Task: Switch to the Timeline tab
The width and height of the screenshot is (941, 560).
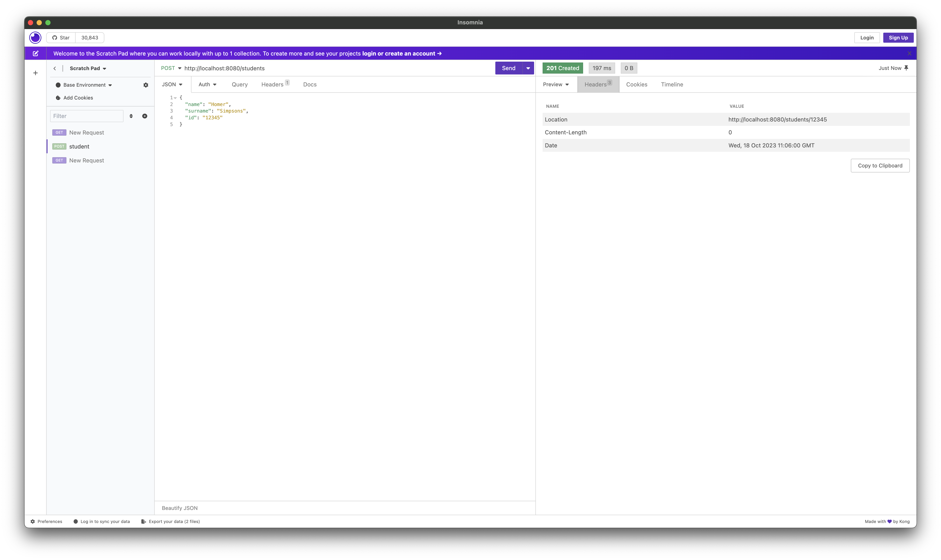Action: pyautogui.click(x=672, y=84)
